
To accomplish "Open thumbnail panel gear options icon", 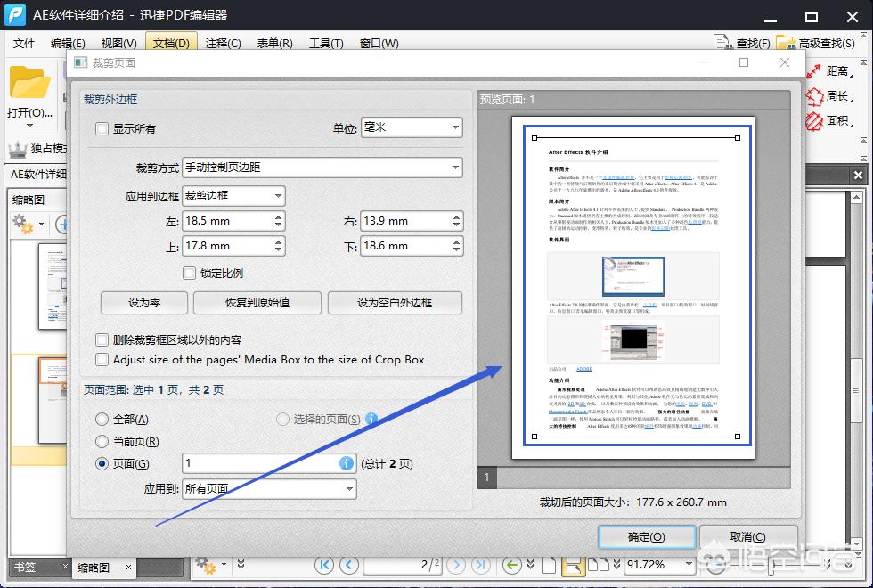I will click(22, 224).
